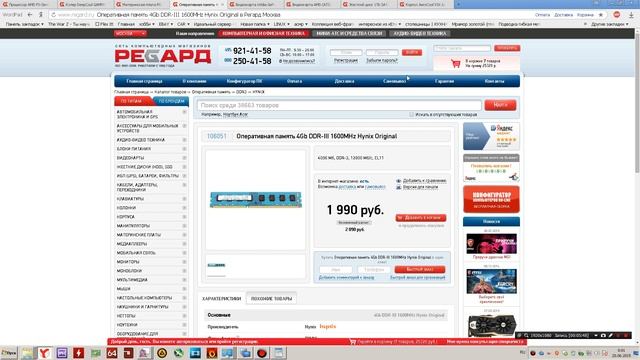This screenshot has width=640, height=360.
Task: Open the Доставка nav item
Action: tap(344, 81)
